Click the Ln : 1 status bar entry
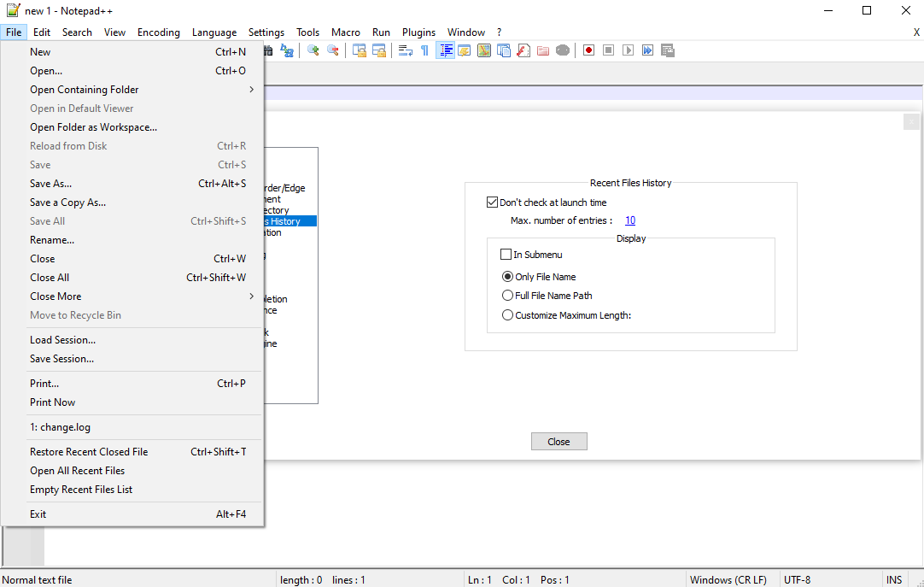 pos(480,580)
